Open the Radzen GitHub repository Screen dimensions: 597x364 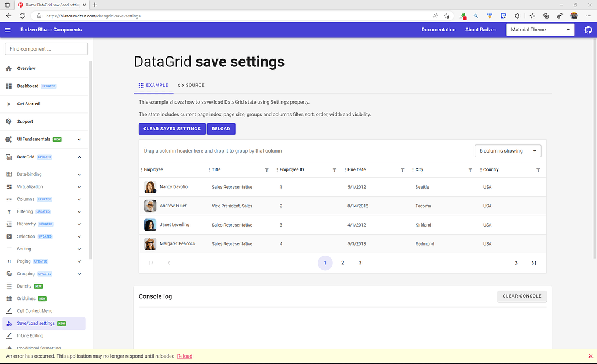588,29
